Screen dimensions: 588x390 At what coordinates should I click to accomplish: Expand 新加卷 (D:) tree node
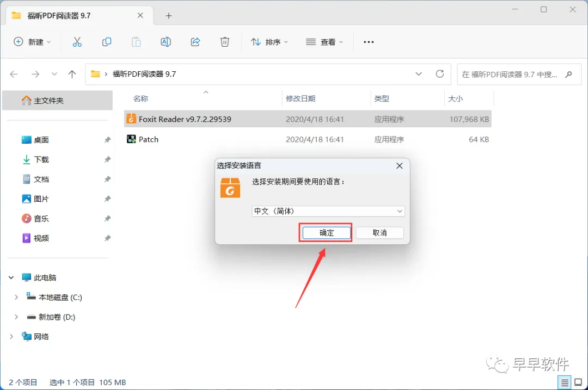[x=16, y=317]
